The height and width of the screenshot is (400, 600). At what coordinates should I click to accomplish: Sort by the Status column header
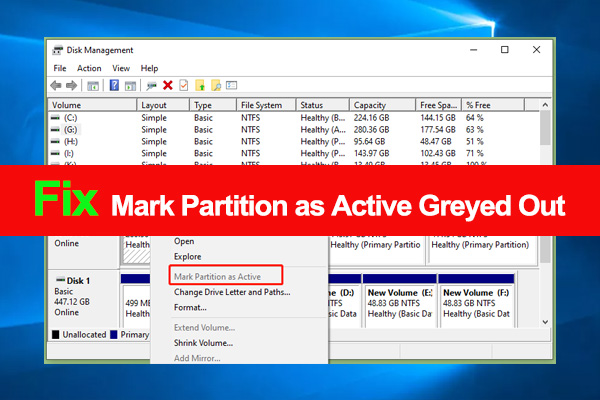pos(323,105)
